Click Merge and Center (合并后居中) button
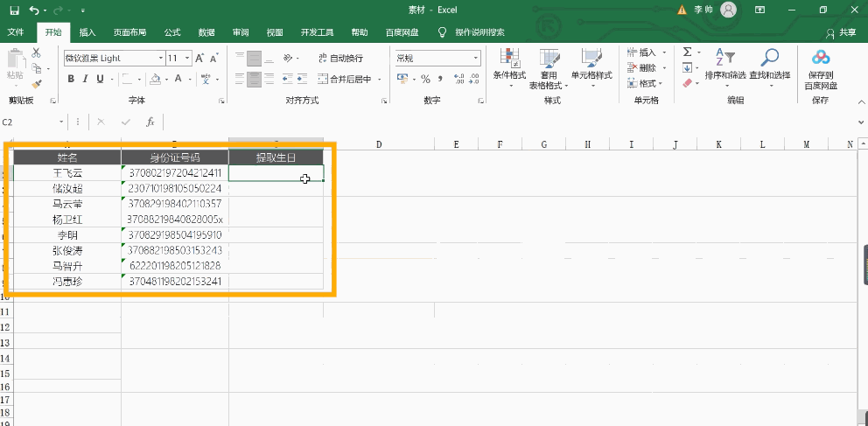 coord(345,79)
